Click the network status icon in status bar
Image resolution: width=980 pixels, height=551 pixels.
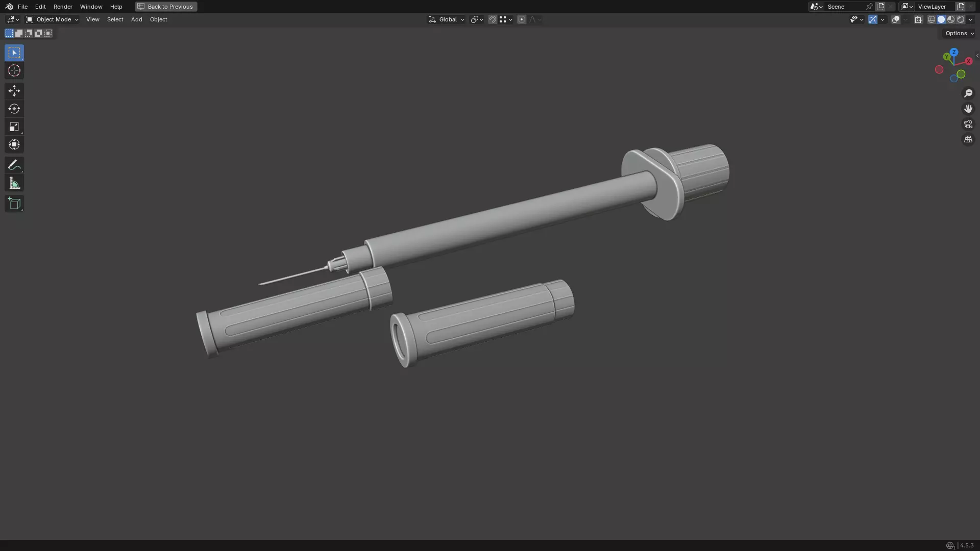pyautogui.click(x=950, y=545)
